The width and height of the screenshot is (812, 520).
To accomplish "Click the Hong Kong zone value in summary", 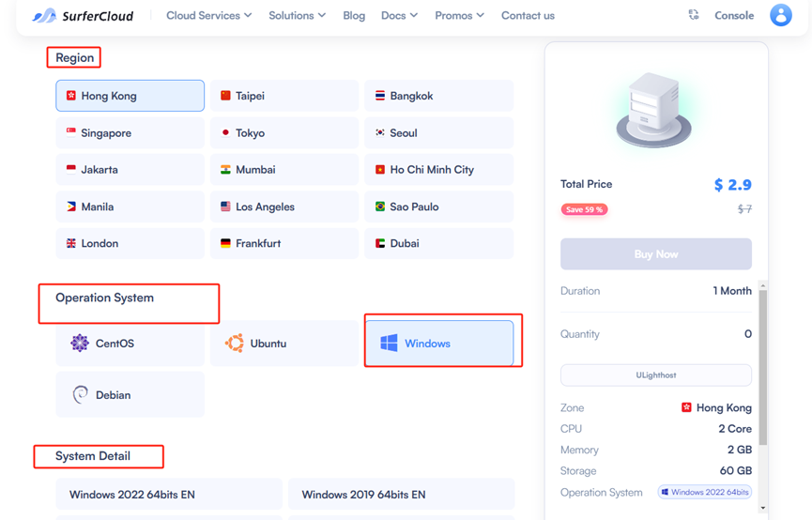I will point(716,407).
